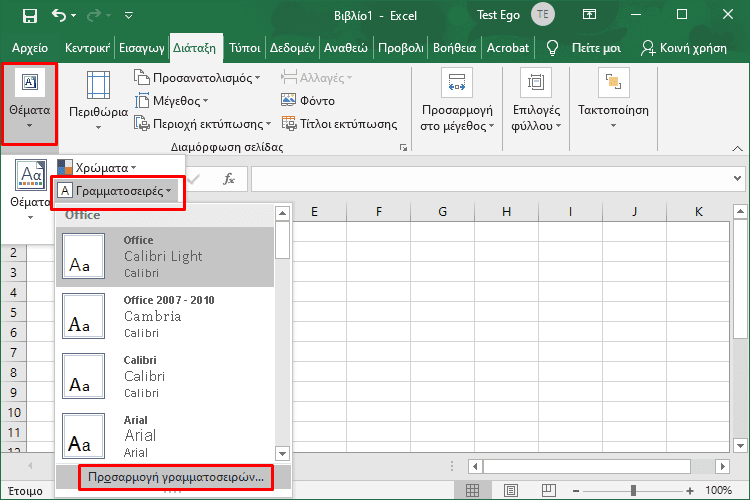This screenshot has height=500, width=750.
Task: Open Ribbon Display Options
Action: (x=589, y=15)
